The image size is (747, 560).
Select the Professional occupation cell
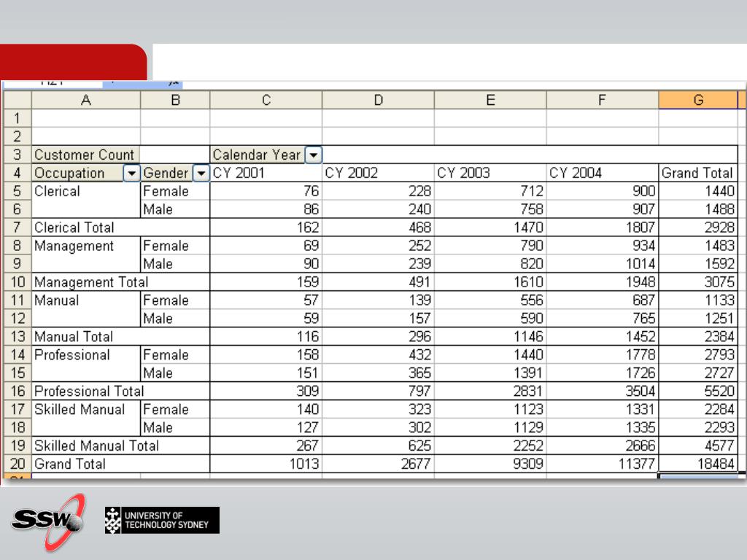[x=86, y=355]
